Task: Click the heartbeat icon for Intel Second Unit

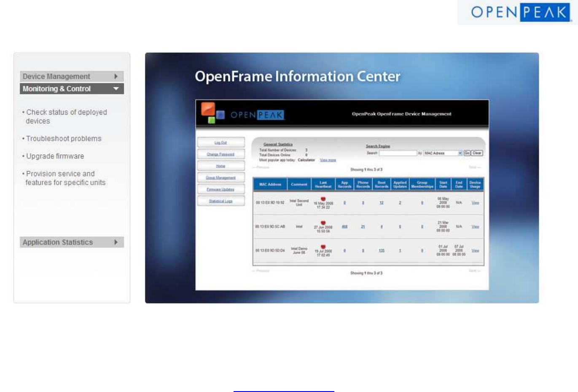Action: [323, 199]
